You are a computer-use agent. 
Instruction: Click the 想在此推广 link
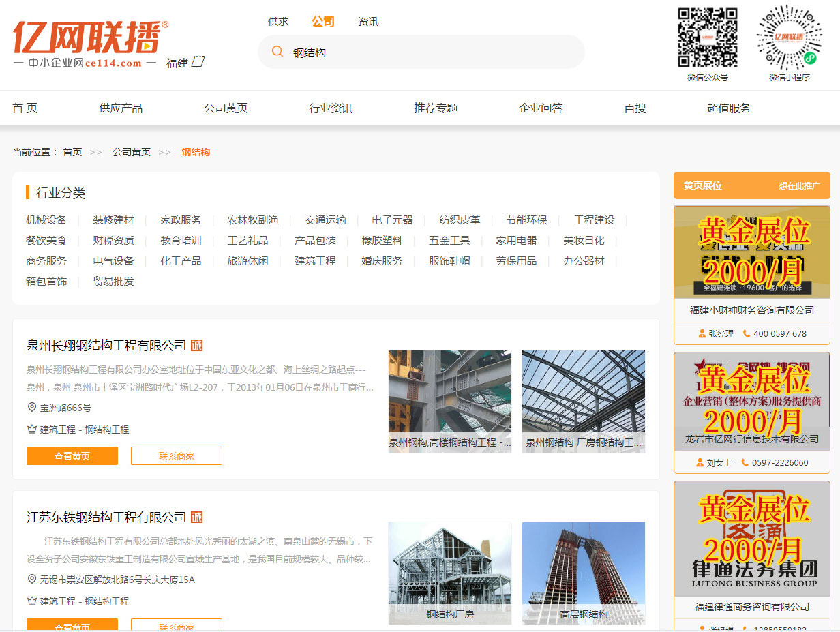click(x=799, y=186)
